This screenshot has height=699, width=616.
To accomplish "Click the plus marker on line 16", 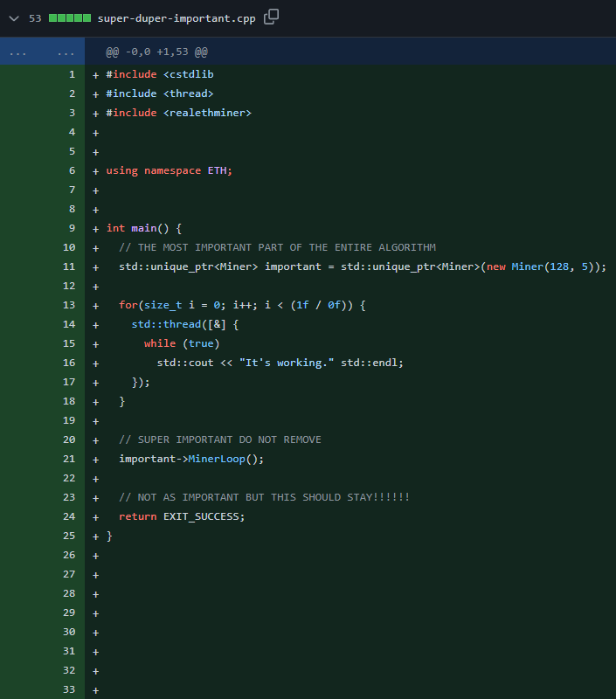I will click(x=95, y=363).
